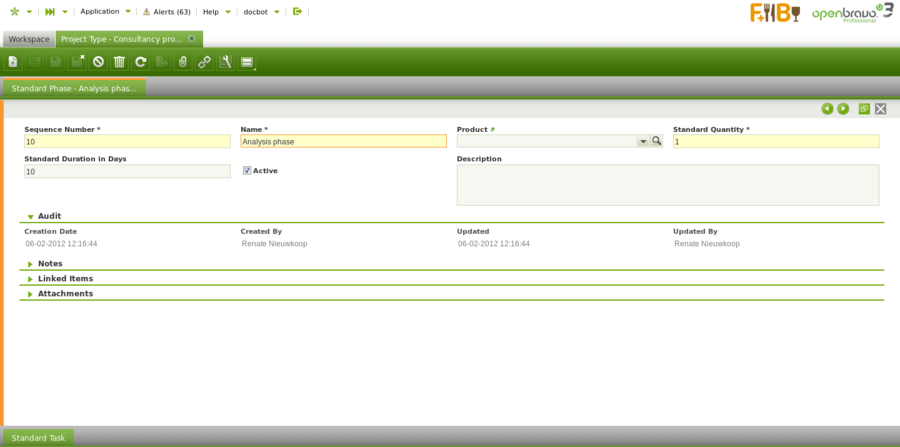Delete the record with the trash icon

pos(119,62)
